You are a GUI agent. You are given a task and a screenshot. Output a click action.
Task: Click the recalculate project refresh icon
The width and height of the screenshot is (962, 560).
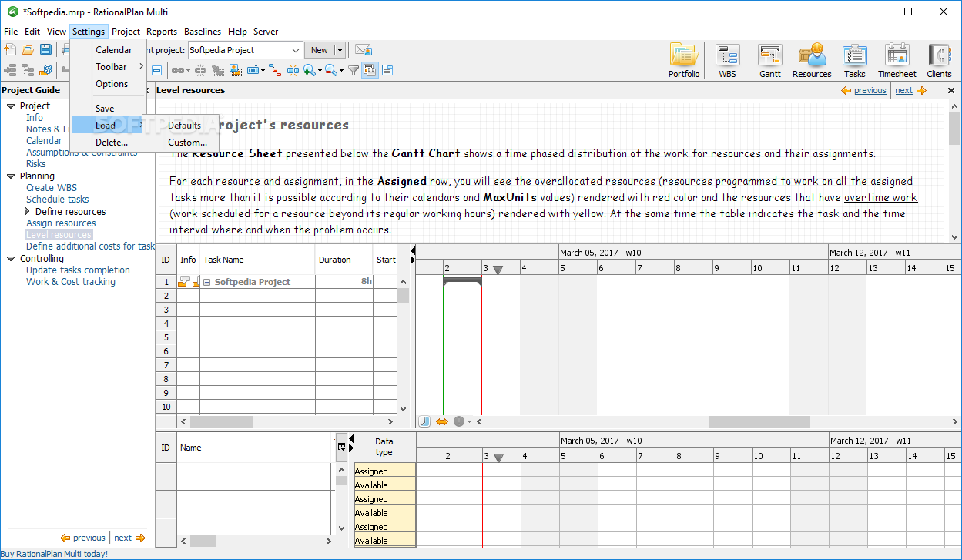pyautogui.click(x=45, y=70)
